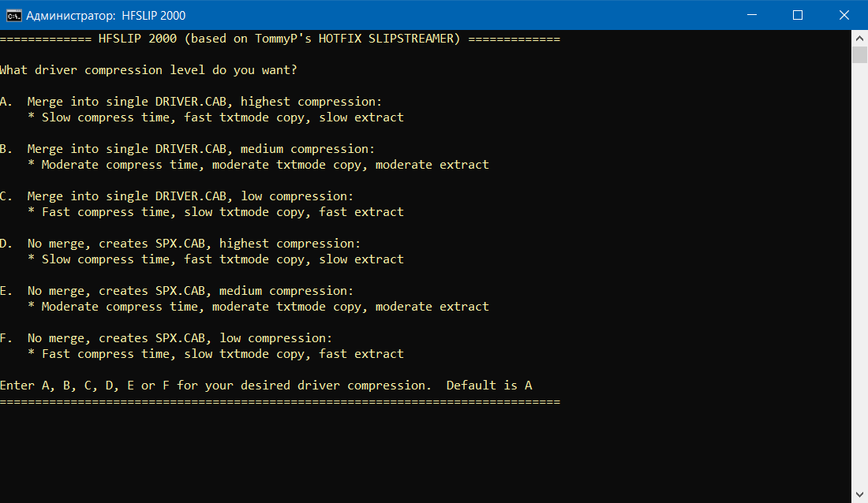Click the command prompt icon in title bar

(13, 15)
